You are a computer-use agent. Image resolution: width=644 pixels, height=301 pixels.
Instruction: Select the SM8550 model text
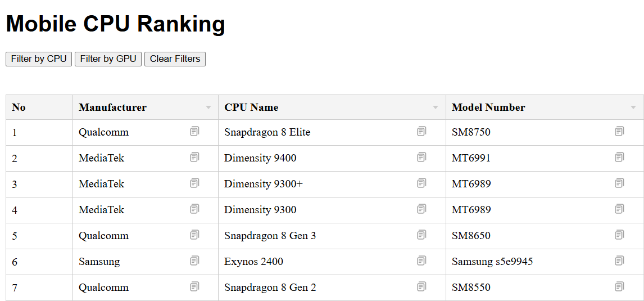coord(471,287)
